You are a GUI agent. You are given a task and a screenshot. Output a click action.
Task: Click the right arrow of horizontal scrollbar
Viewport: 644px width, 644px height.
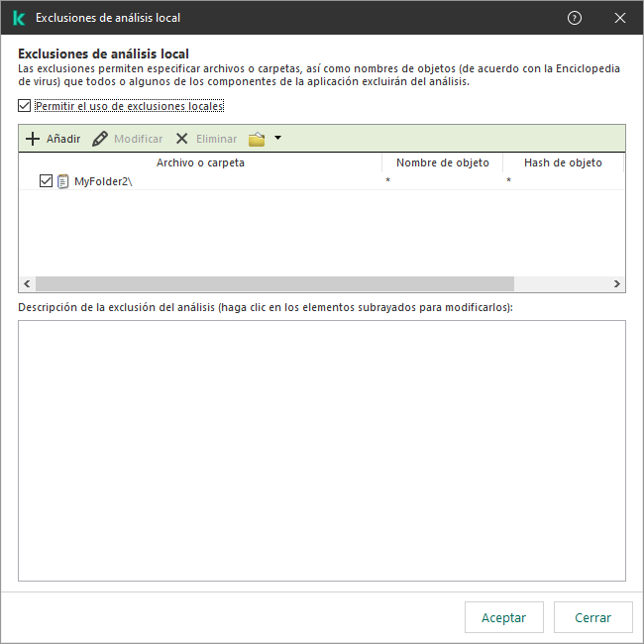(x=617, y=283)
